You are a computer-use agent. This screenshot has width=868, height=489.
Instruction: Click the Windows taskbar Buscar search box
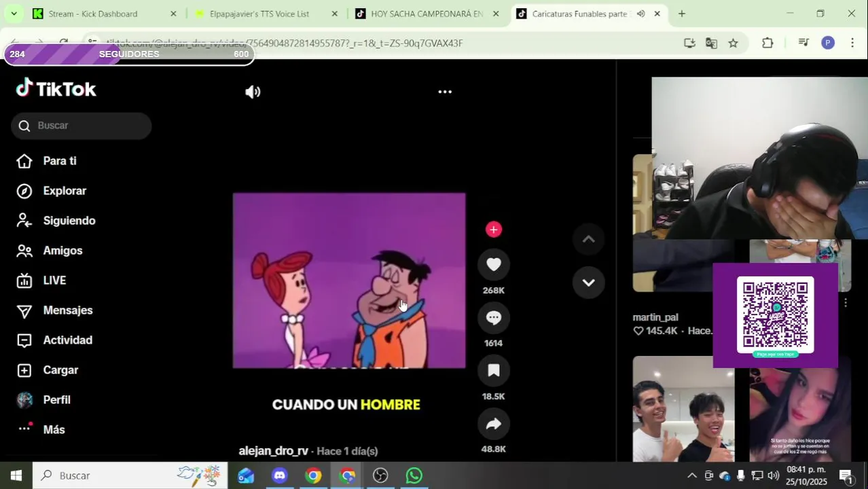point(130,475)
